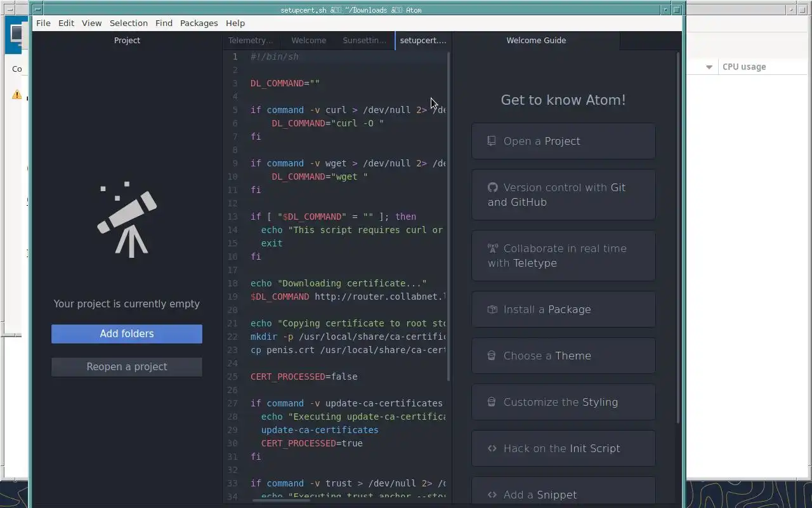
Task: Click the Teletype radio tower icon
Action: pyautogui.click(x=492, y=248)
